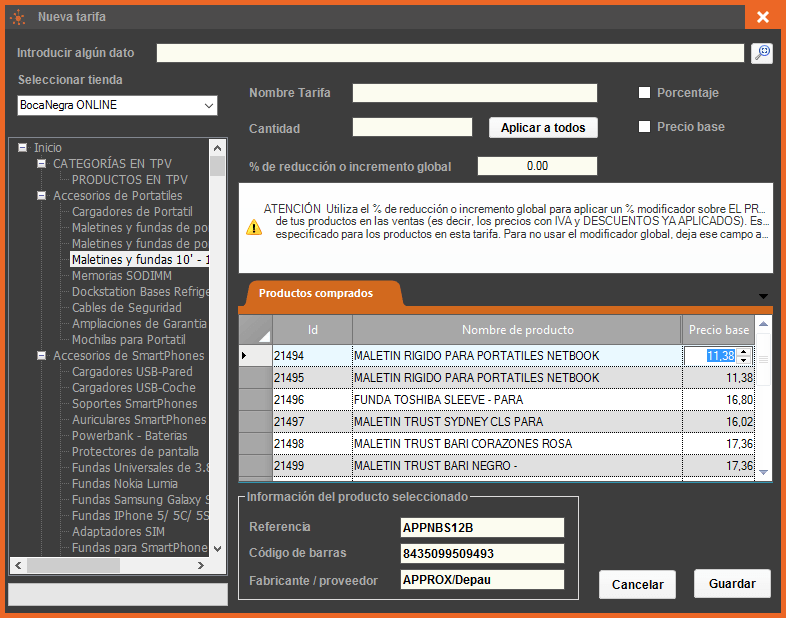
Task: Enable the Porcentaje checkbox
Action: click(645, 93)
